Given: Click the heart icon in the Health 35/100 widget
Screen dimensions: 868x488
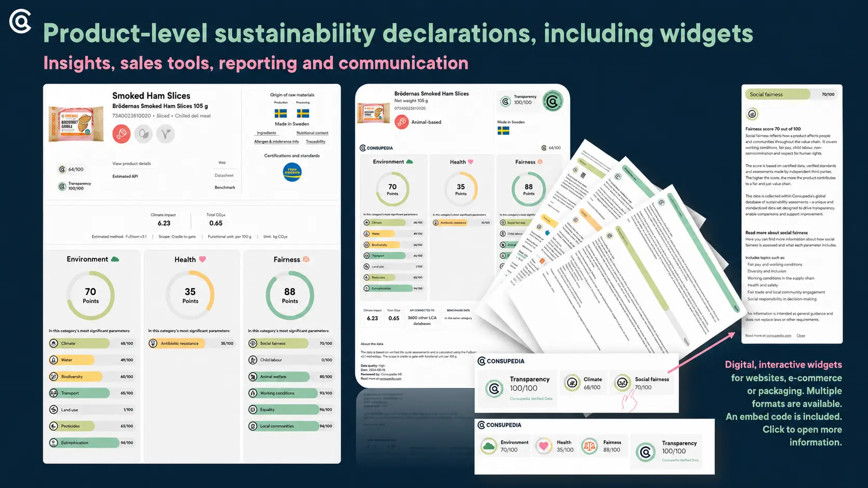Looking at the screenshot, I should coord(544,446).
